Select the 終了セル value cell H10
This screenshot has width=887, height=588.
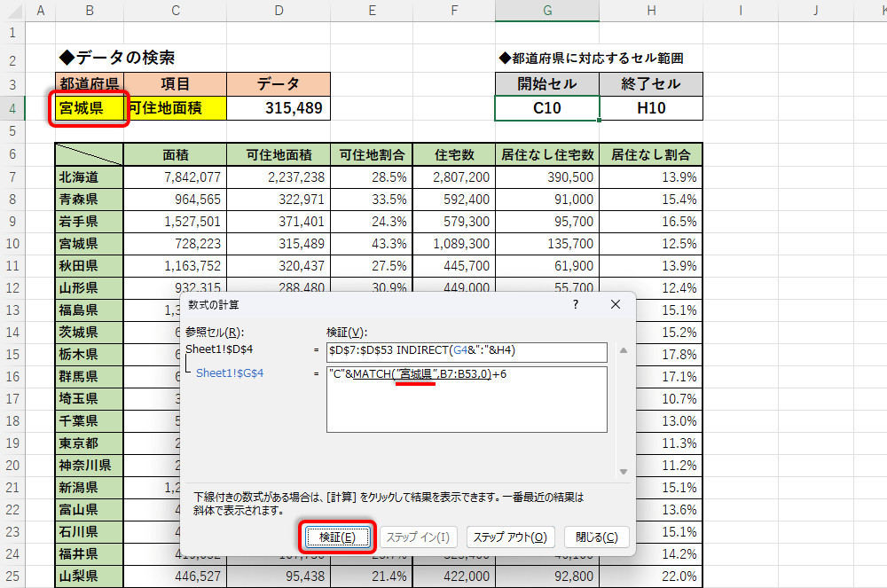[650, 108]
